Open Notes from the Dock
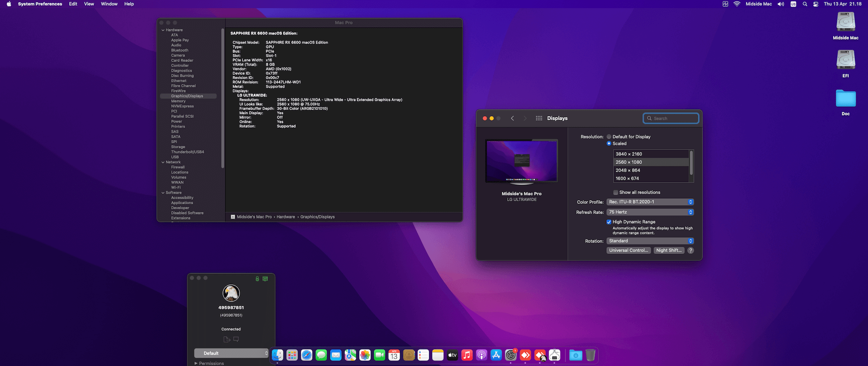 pos(438,355)
